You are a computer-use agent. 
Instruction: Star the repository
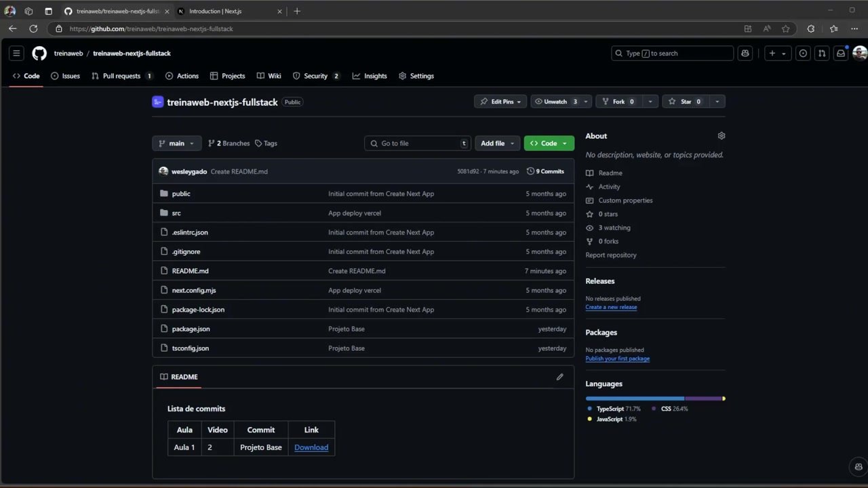point(686,102)
